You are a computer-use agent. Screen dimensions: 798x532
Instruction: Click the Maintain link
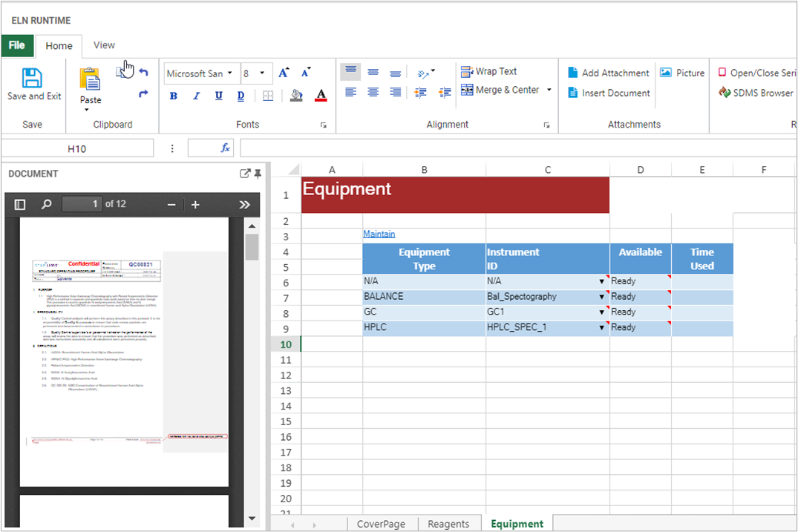pos(379,234)
